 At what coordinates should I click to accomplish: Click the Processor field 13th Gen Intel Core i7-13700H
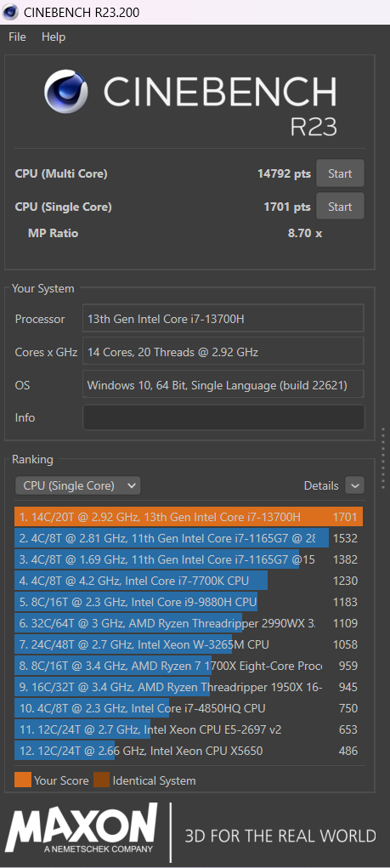pos(223,319)
